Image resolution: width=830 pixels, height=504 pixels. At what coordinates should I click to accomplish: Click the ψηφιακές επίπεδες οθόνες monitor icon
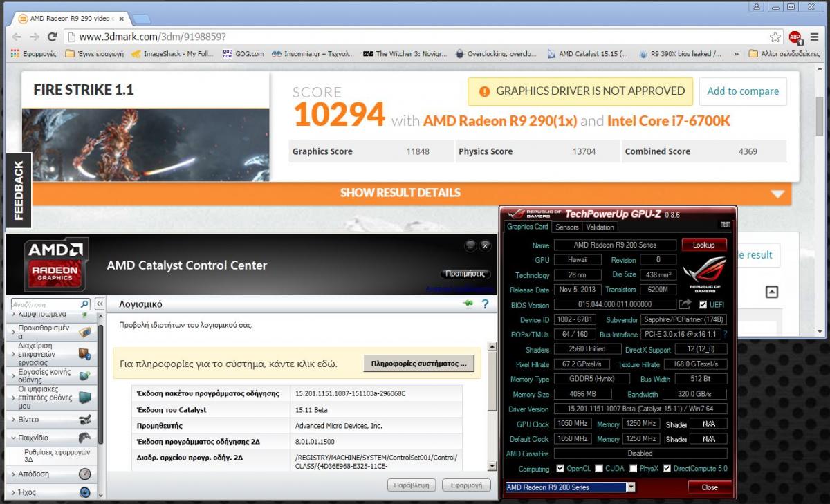(x=84, y=398)
